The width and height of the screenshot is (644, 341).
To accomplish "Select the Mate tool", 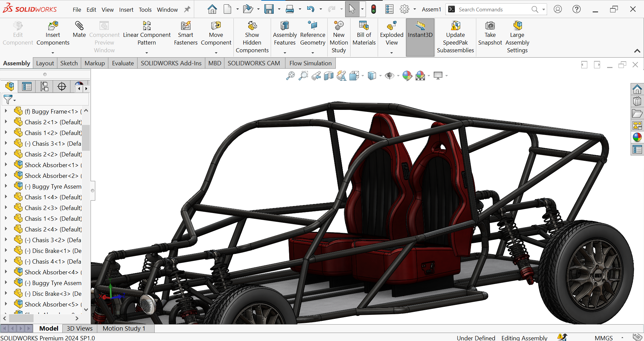I will [79, 29].
